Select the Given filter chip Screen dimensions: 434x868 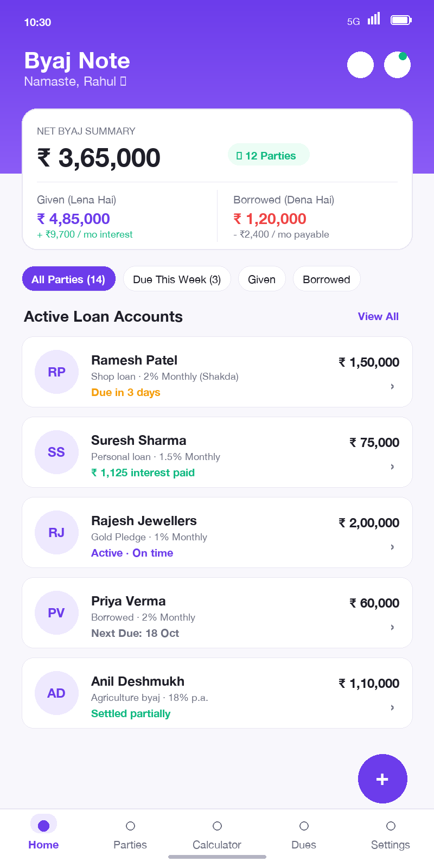261,279
